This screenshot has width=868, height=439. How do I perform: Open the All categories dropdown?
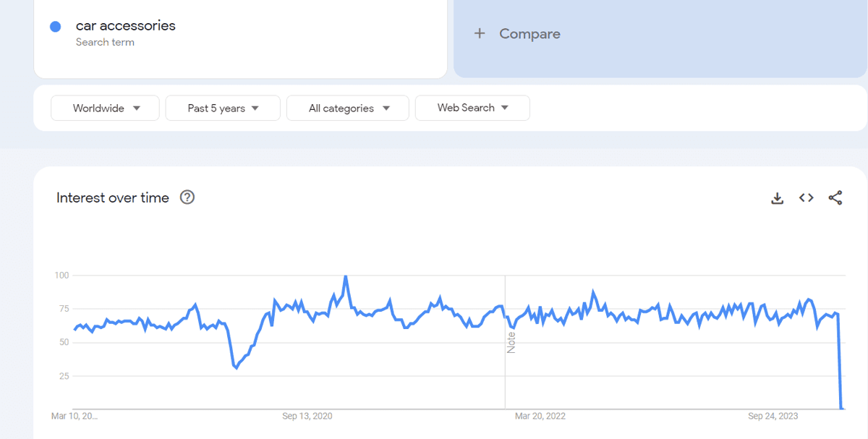(348, 108)
